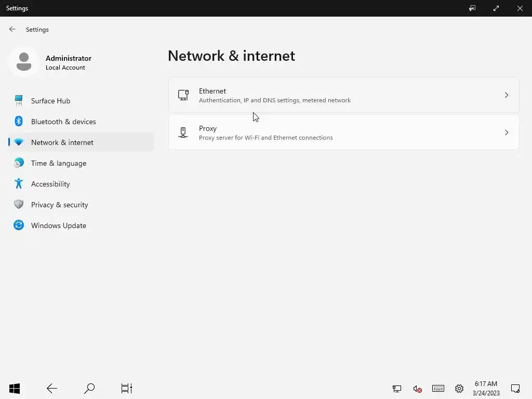Click the Proxy server icon
This screenshot has width=532, height=399.
tap(183, 132)
